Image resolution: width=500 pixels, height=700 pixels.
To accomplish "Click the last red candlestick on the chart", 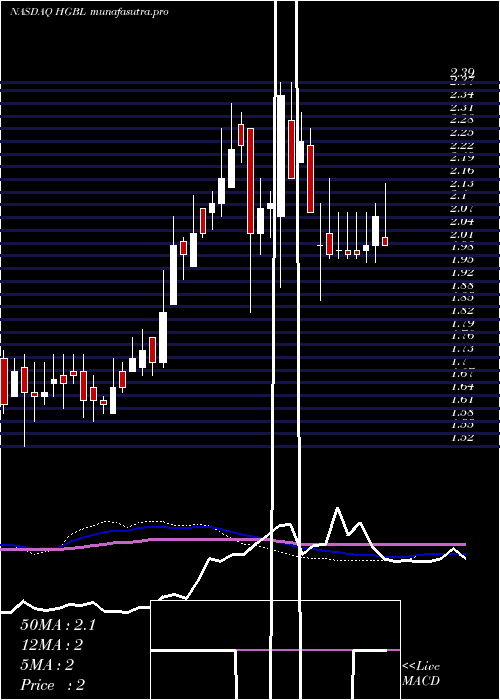I will (x=385, y=241).
